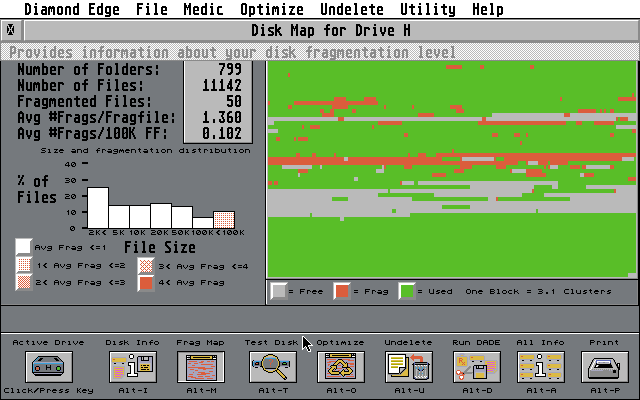The width and height of the screenshot is (640, 400).
Task: Click the Avg #Frags/100K FF value 0.102
Action: [x=222, y=133]
